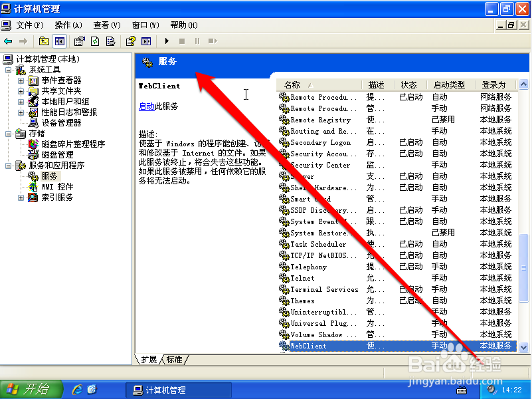Sort by the 登录为 column header
Image resolution: width=532 pixels, height=399 pixels.
(495, 85)
